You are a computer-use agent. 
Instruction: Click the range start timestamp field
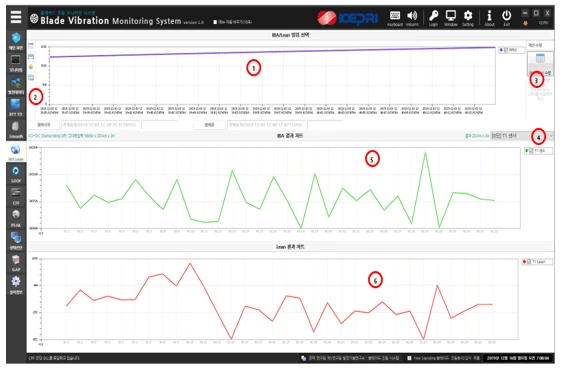(x=100, y=125)
